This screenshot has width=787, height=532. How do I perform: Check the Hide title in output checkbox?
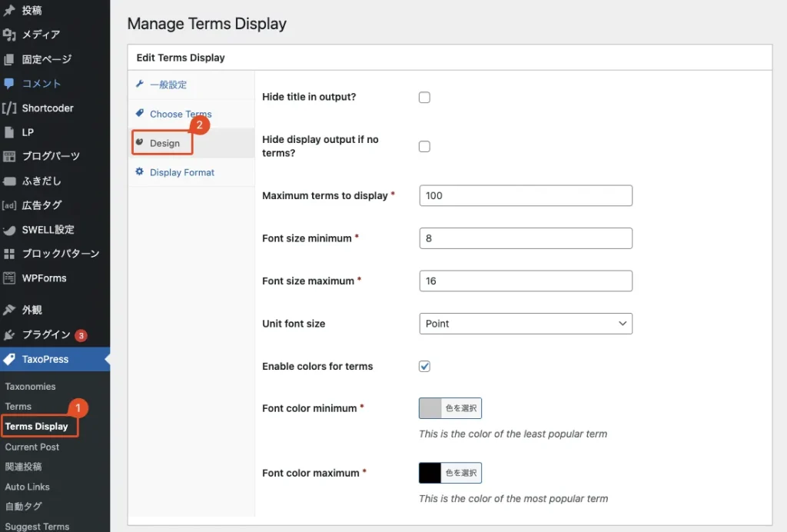coord(424,98)
